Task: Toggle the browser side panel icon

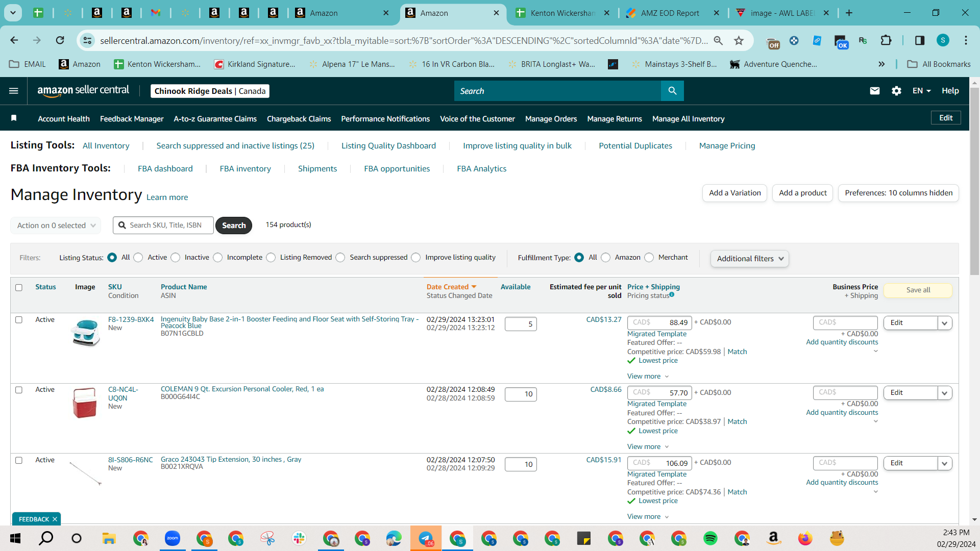Action: point(919,40)
